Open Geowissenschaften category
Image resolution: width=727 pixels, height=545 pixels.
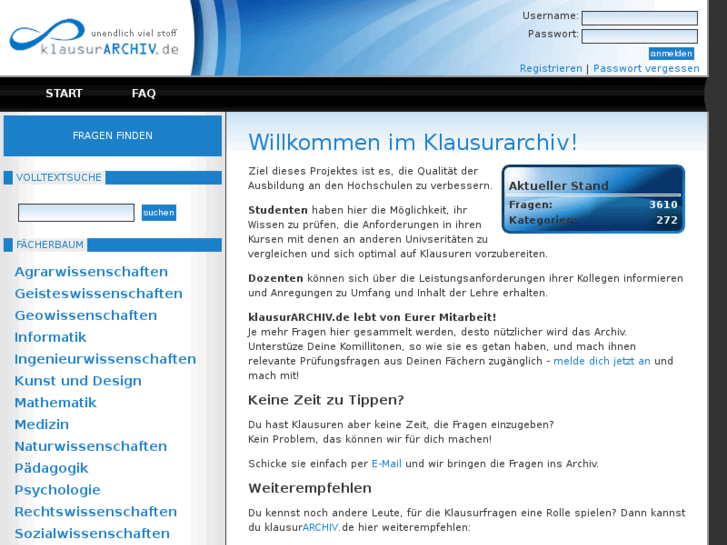[x=86, y=315]
